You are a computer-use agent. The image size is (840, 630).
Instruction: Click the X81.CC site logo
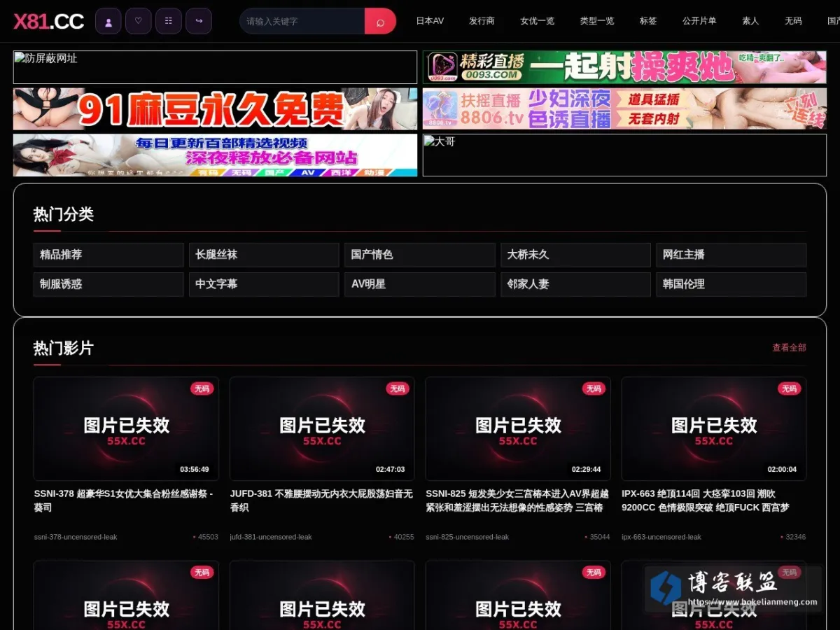coord(49,21)
